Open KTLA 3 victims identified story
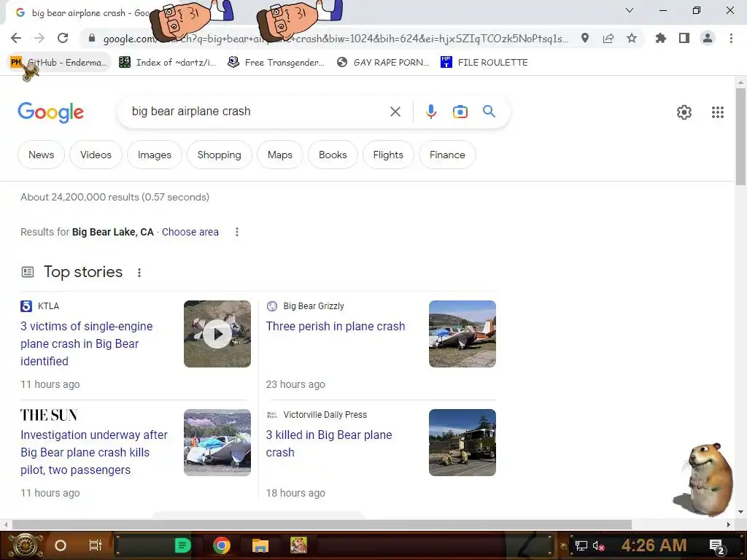This screenshot has width=747, height=560. pos(87,343)
